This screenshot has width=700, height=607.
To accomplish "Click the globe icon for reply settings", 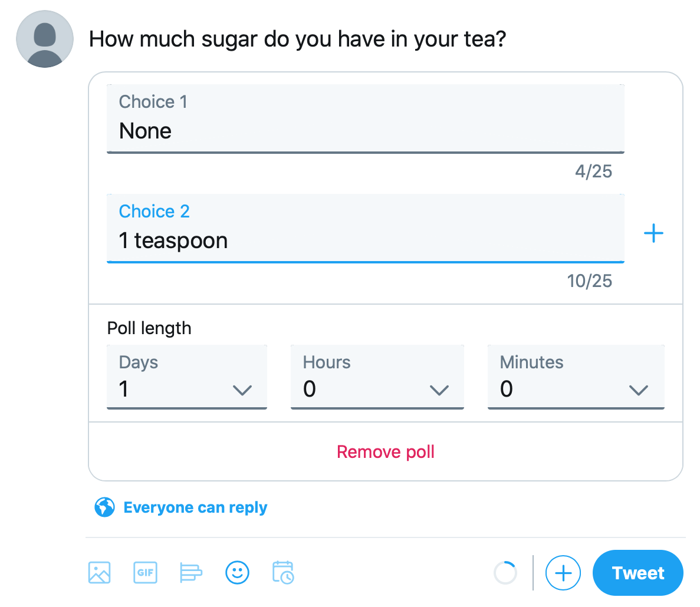I will (104, 507).
